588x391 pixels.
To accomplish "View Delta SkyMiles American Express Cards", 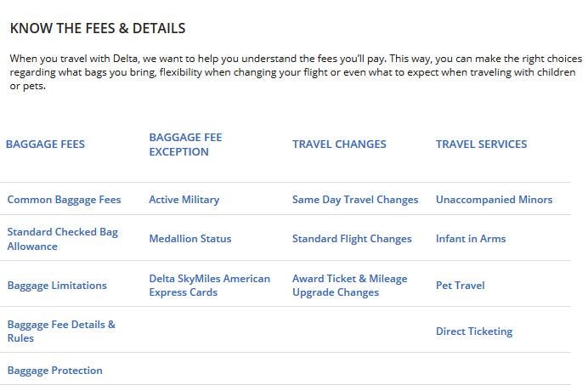I will click(x=210, y=286).
